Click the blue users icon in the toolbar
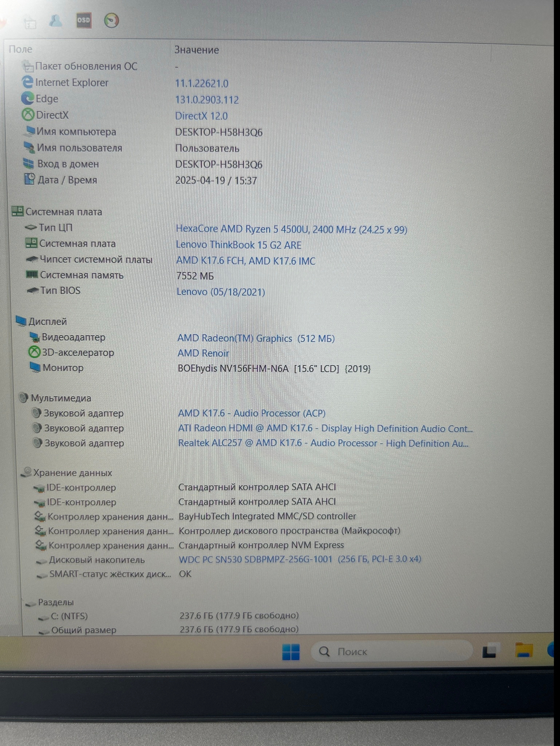Screen dimensions: 560x746 [55, 21]
